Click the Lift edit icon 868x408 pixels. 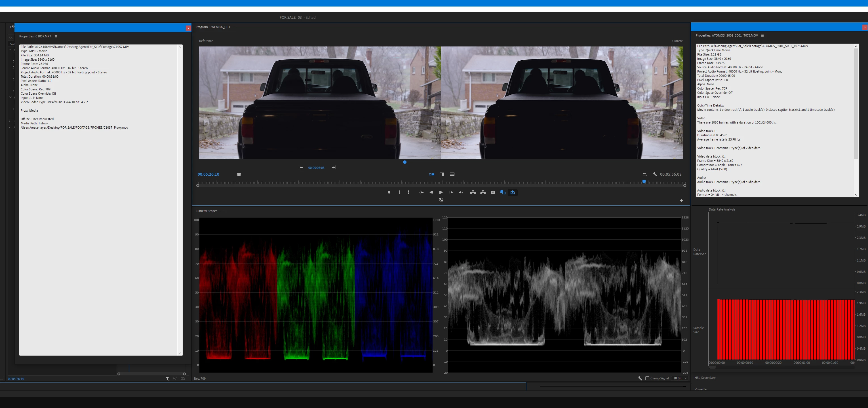[473, 192]
